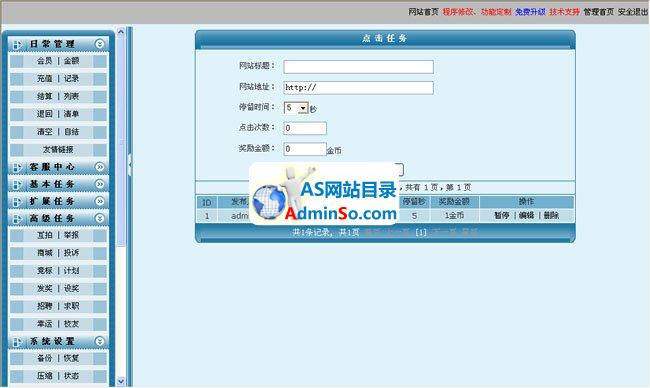Focus the 奖励金额 input field
Image resolution: width=650 pixels, height=388 pixels.
(x=305, y=149)
